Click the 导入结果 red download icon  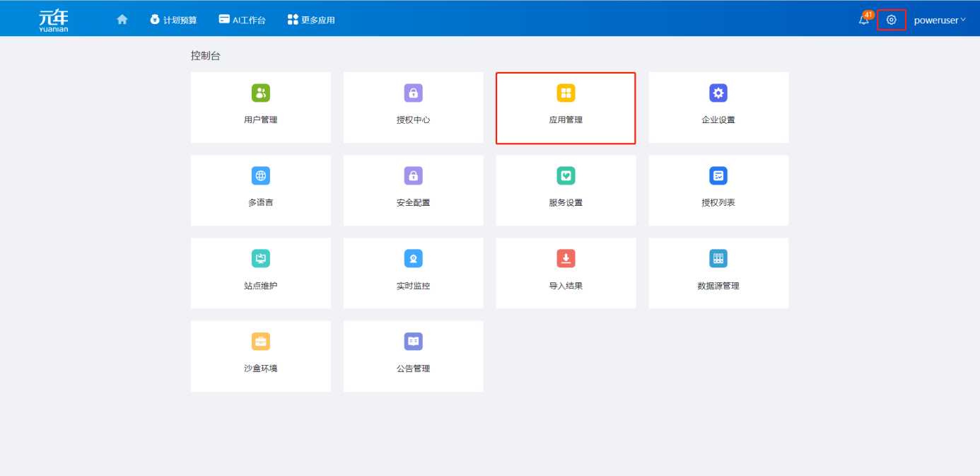coord(566,259)
